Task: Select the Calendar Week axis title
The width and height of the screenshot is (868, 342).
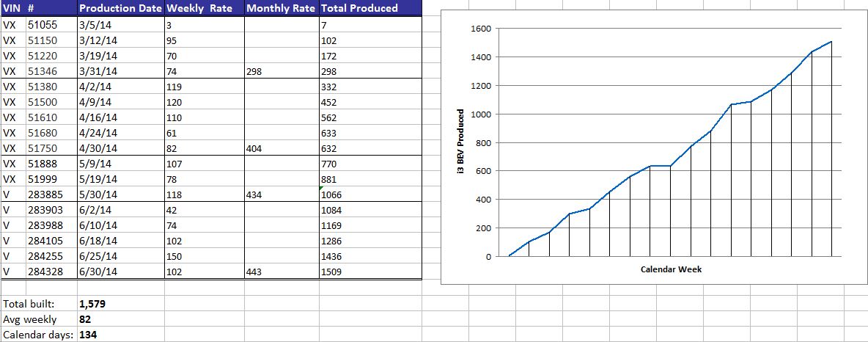Action: [x=670, y=269]
